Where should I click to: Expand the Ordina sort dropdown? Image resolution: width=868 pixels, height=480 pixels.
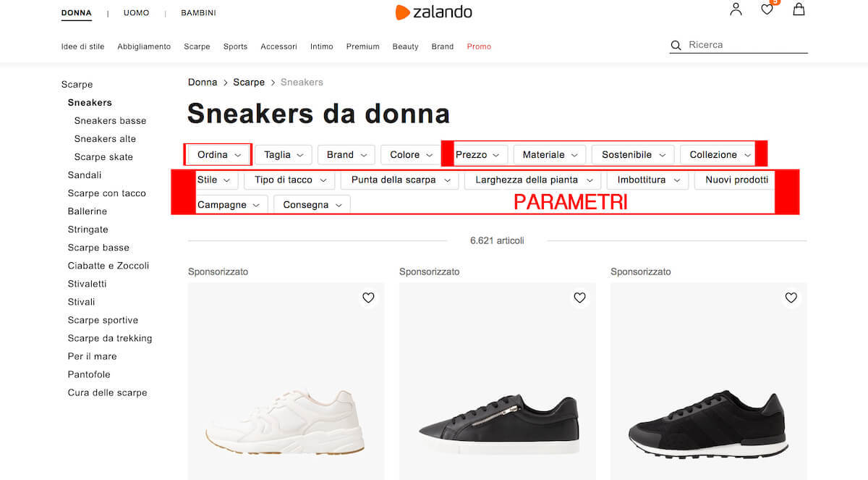coord(219,154)
